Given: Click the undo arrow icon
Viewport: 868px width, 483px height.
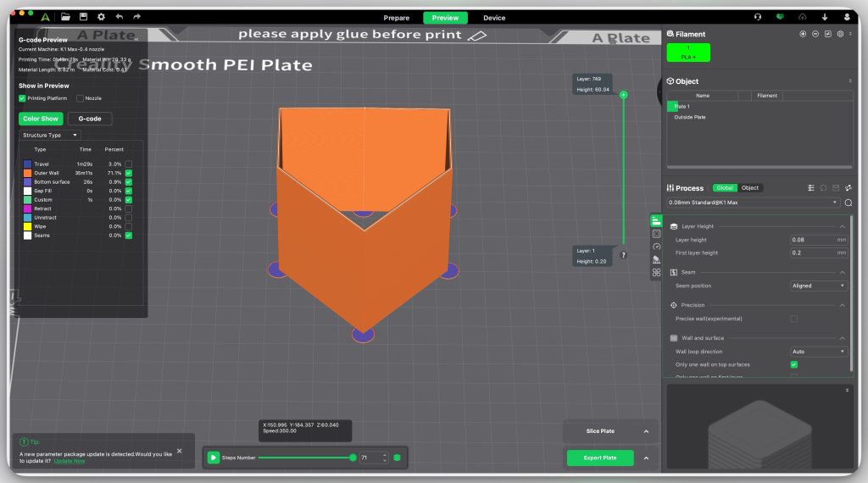Looking at the screenshot, I should (120, 17).
